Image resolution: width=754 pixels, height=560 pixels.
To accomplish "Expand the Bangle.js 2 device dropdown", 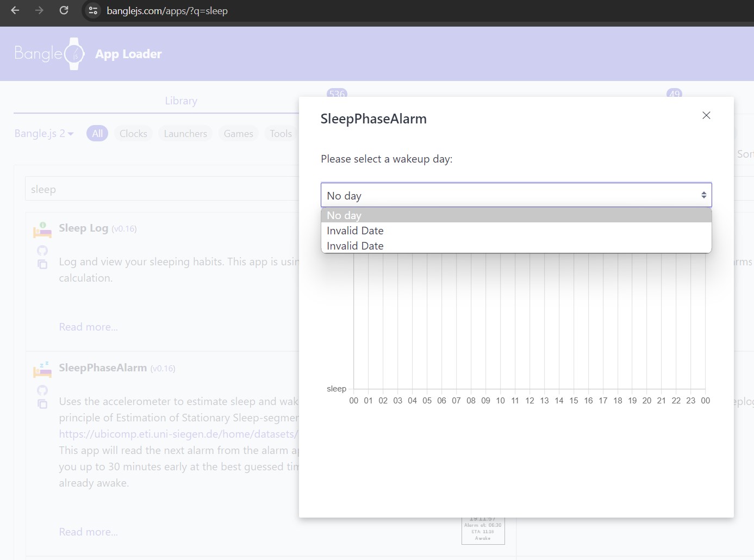I will point(44,133).
